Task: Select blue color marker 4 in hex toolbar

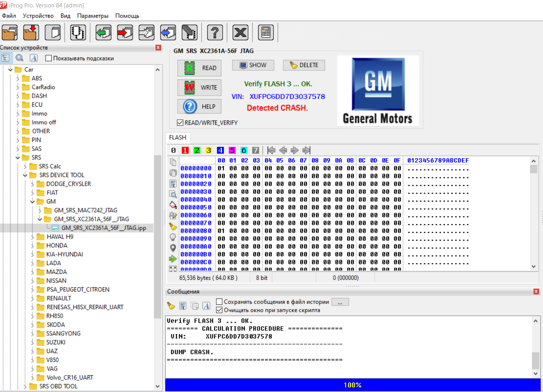Action: click(x=220, y=150)
